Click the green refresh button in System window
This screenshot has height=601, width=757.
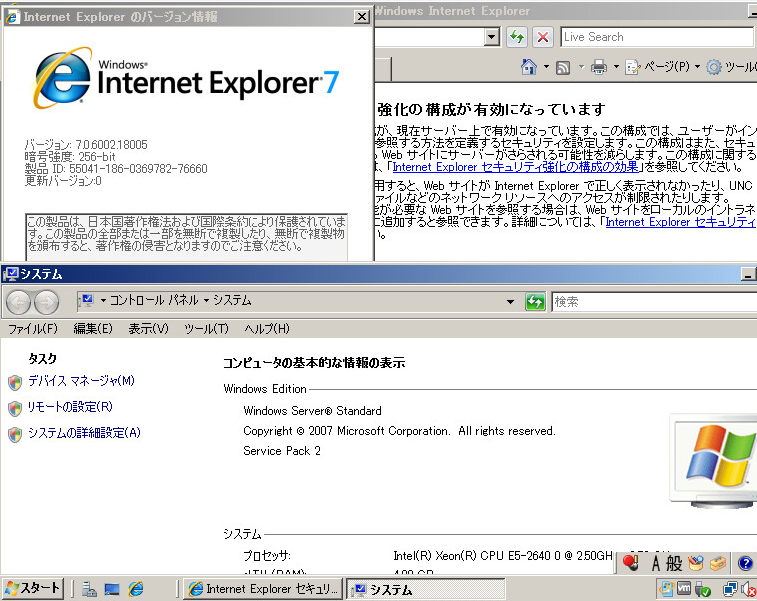(x=535, y=302)
